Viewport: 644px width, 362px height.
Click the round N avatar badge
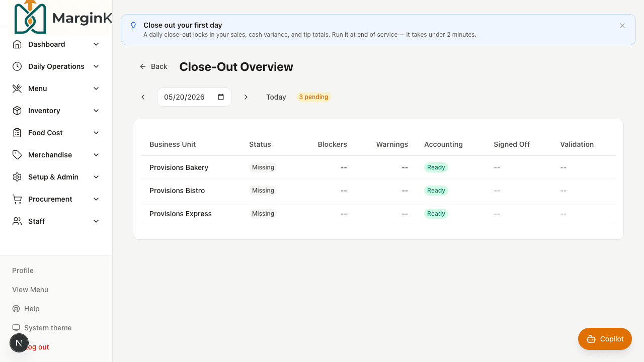click(x=19, y=343)
